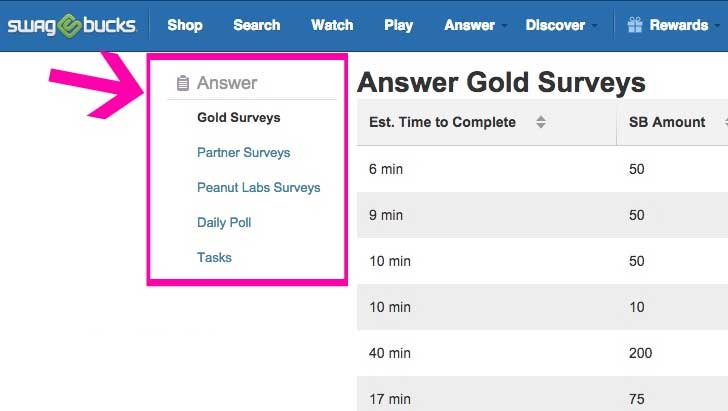Click the Rewards gift box icon
Viewport: 728px width, 411px height.
point(635,25)
